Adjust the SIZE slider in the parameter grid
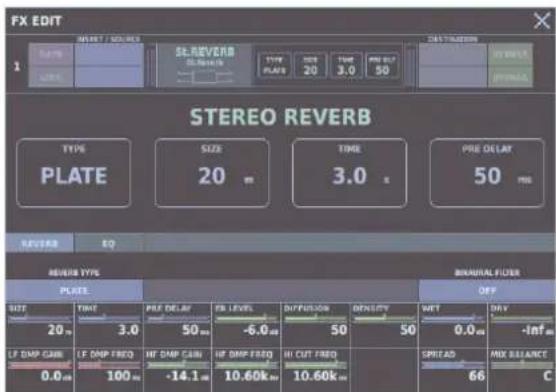 click(x=40, y=319)
